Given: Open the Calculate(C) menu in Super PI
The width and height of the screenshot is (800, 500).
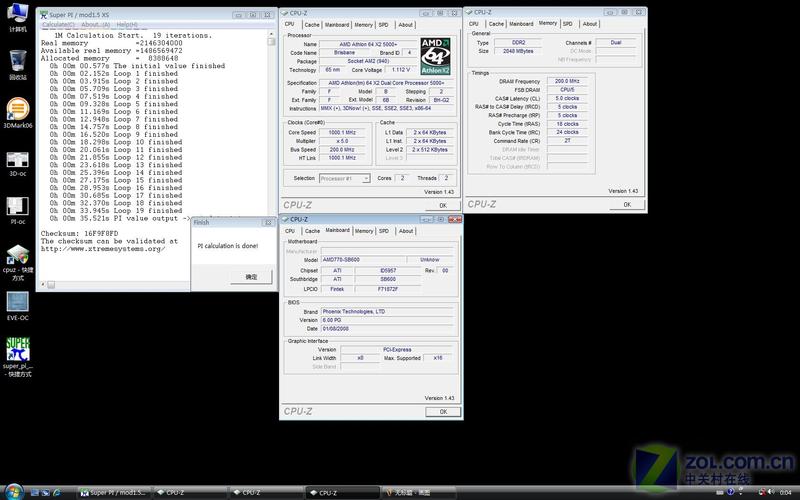Looking at the screenshot, I should tap(58, 24).
